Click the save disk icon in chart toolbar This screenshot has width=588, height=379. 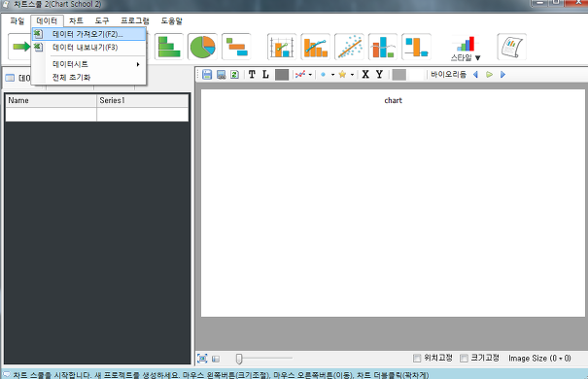(x=207, y=74)
